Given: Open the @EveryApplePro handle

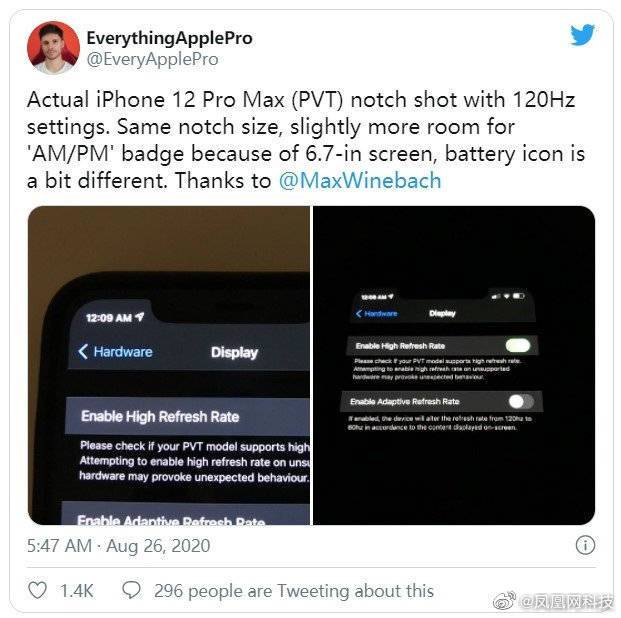Looking at the screenshot, I should [152, 59].
